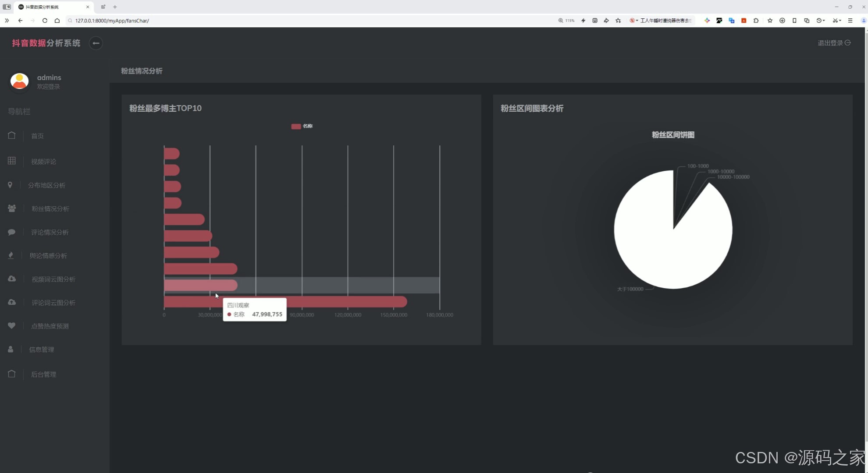868x473 pixels.
Task: Click the 视频词云图分析 cloud icon
Action: click(12, 279)
